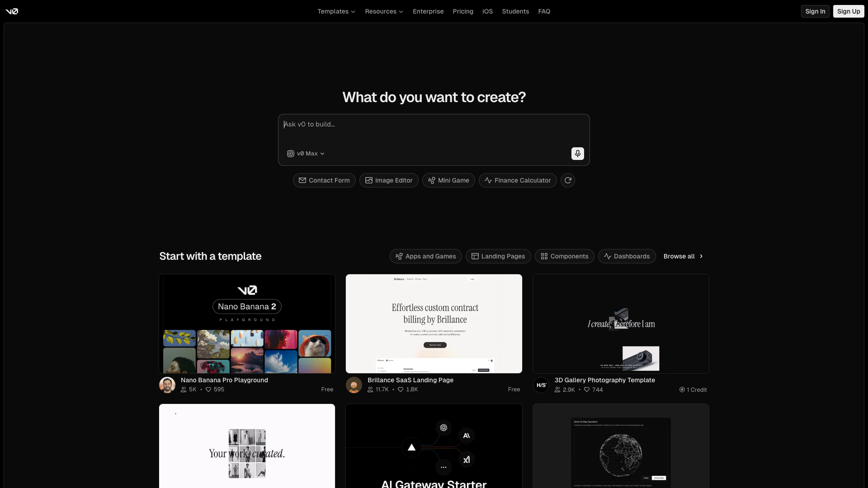
Task: Click the image icon in the Image Editor chip
Action: click(x=368, y=180)
